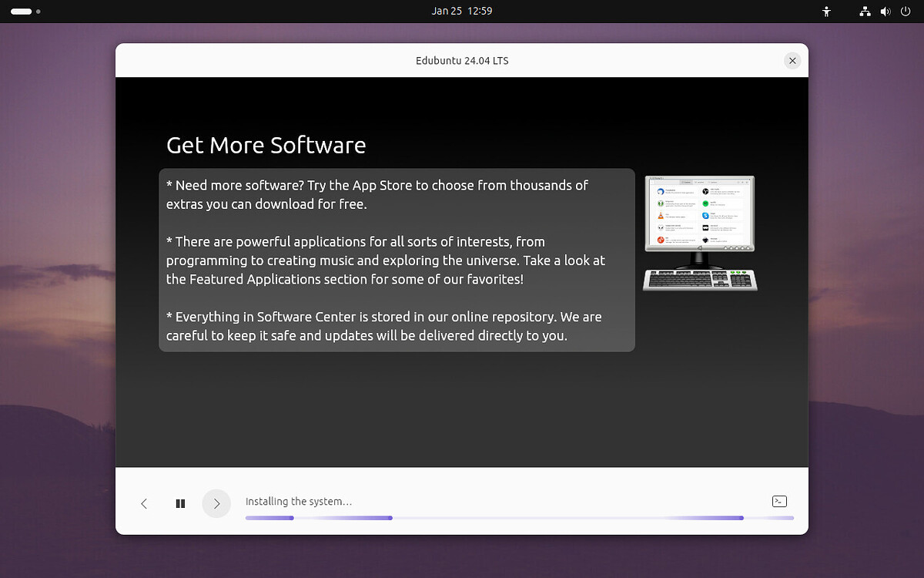Close the Edubuntu installer window
This screenshot has height=578, width=924.
click(792, 60)
